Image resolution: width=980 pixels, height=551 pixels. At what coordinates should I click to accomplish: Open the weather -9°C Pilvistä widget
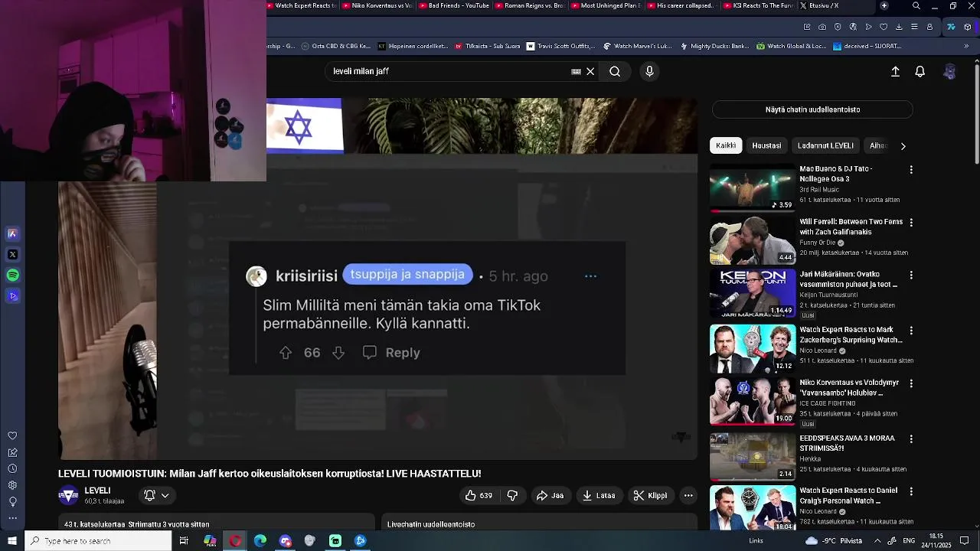tap(834, 540)
